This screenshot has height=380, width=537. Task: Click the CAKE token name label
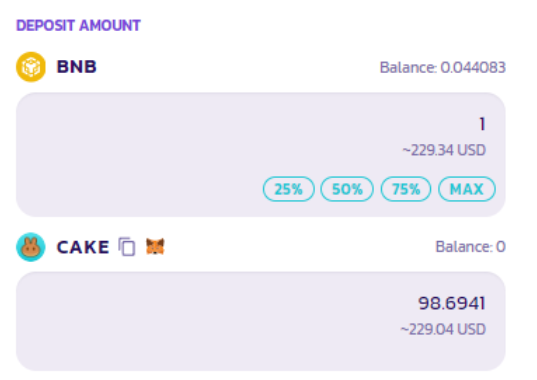click(83, 247)
